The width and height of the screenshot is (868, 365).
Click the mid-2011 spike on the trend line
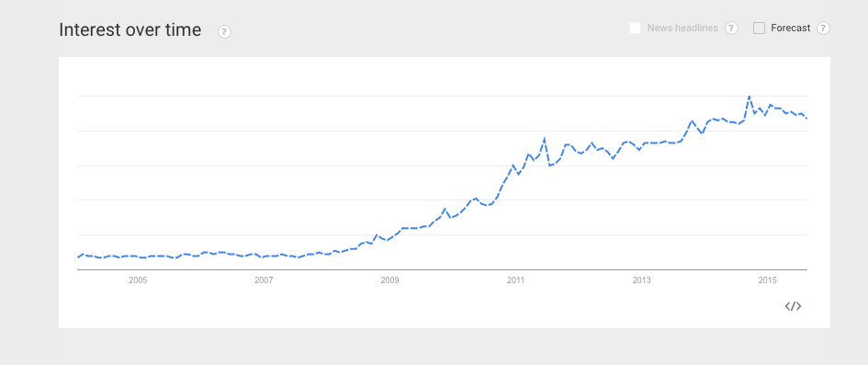[x=544, y=138]
